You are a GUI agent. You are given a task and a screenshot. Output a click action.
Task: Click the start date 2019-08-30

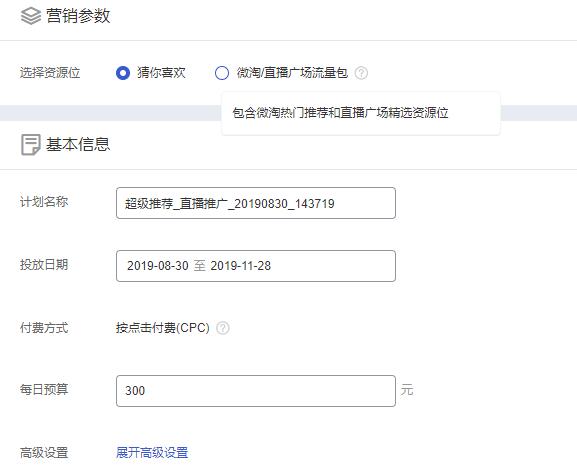click(158, 266)
